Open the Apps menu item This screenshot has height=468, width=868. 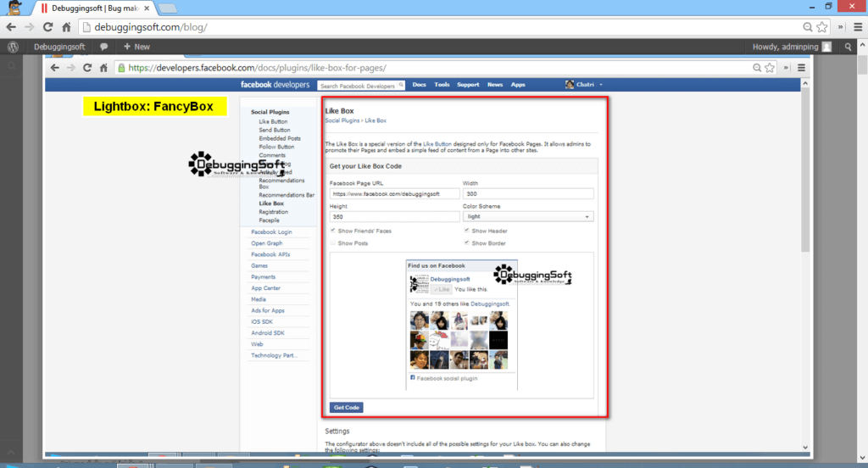click(x=518, y=85)
